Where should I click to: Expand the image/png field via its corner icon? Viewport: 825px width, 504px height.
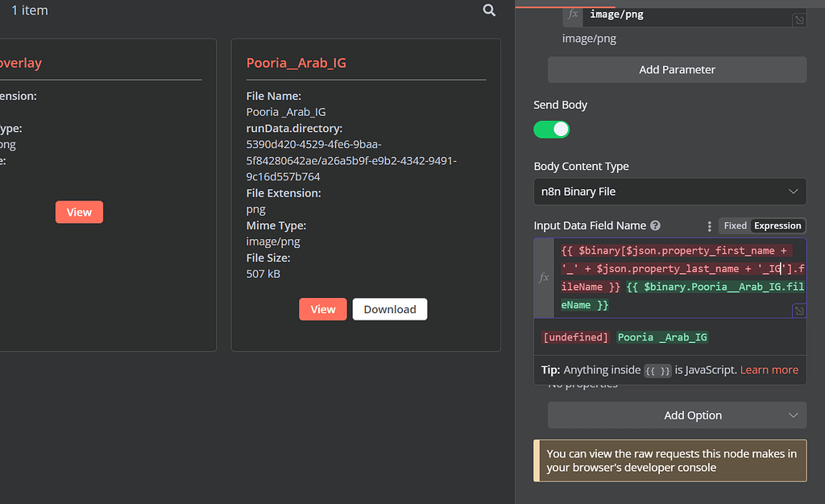(799, 20)
